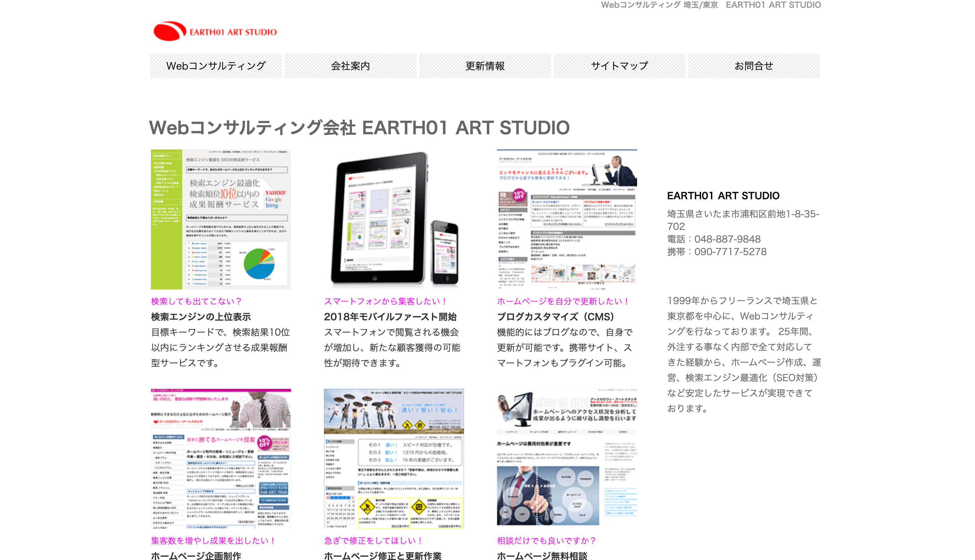This screenshot has height=560, width=975.
Task: Click the ホームページを自分で更新したい！ link
Action: (x=563, y=301)
